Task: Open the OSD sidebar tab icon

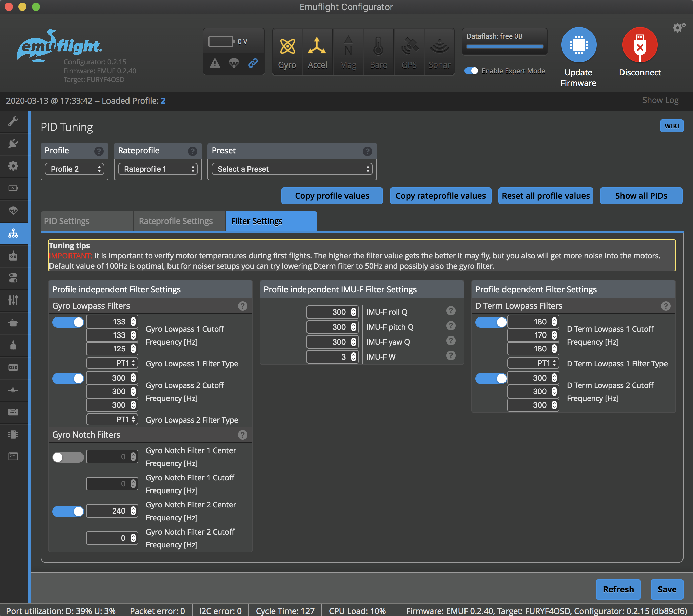Action: pyautogui.click(x=13, y=367)
